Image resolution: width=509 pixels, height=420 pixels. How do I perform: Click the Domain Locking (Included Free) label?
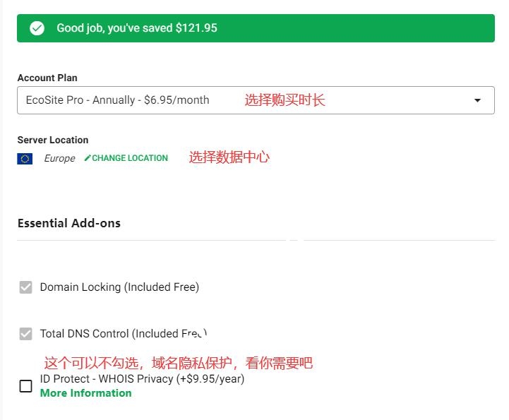(x=119, y=287)
